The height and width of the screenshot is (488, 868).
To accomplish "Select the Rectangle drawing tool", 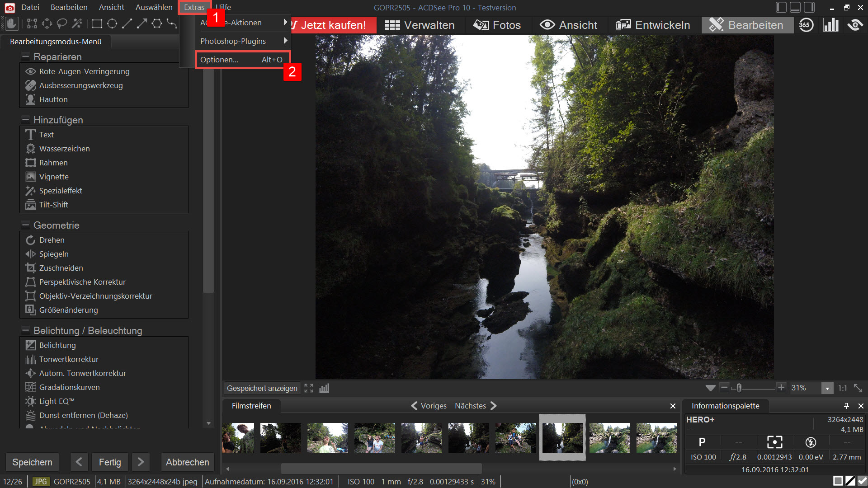I will pyautogui.click(x=97, y=23).
